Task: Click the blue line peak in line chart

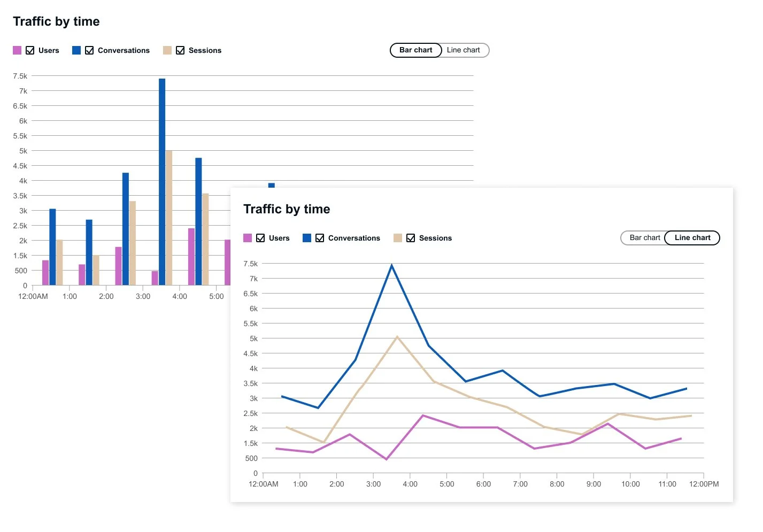Action: [x=392, y=266]
